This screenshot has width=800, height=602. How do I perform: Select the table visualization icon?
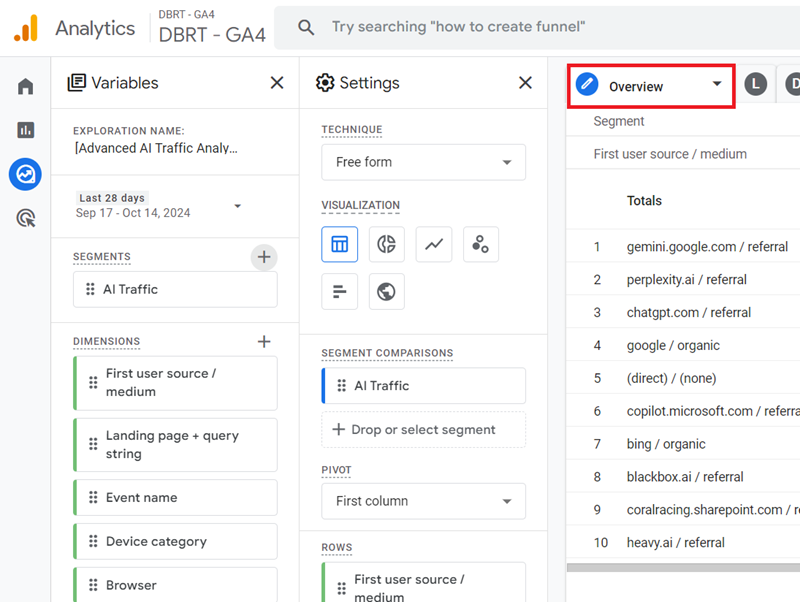[339, 244]
